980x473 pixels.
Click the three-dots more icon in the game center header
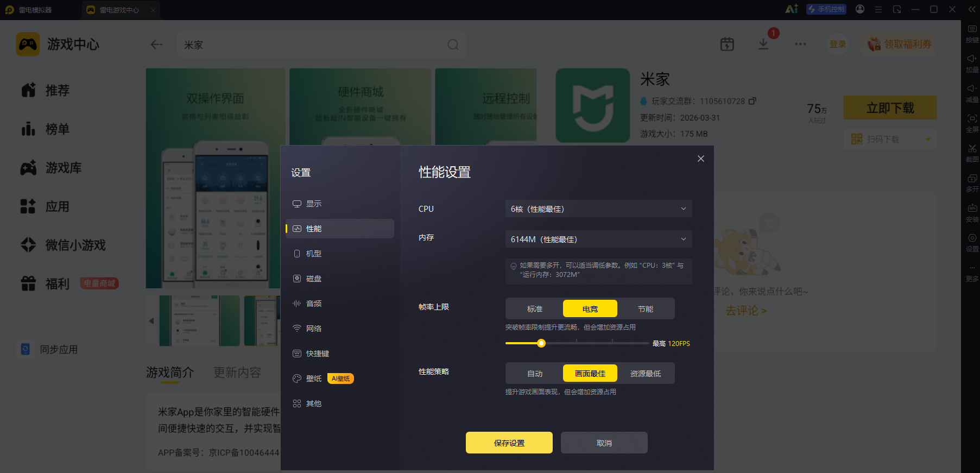coord(800,44)
